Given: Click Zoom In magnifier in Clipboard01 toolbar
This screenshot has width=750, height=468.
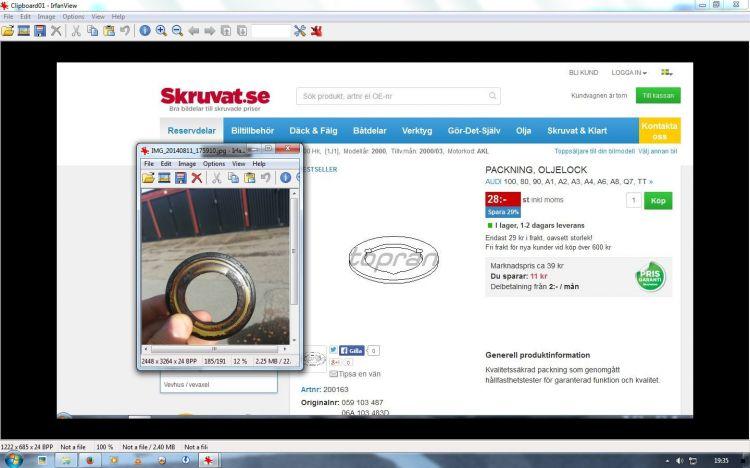Looking at the screenshot, I should pyautogui.click(x=161, y=31).
